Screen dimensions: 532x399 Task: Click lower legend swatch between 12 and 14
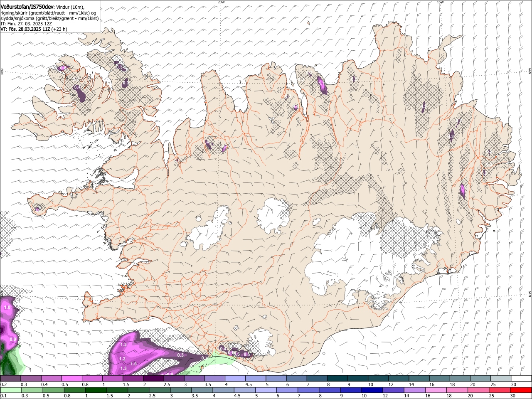[394, 390]
